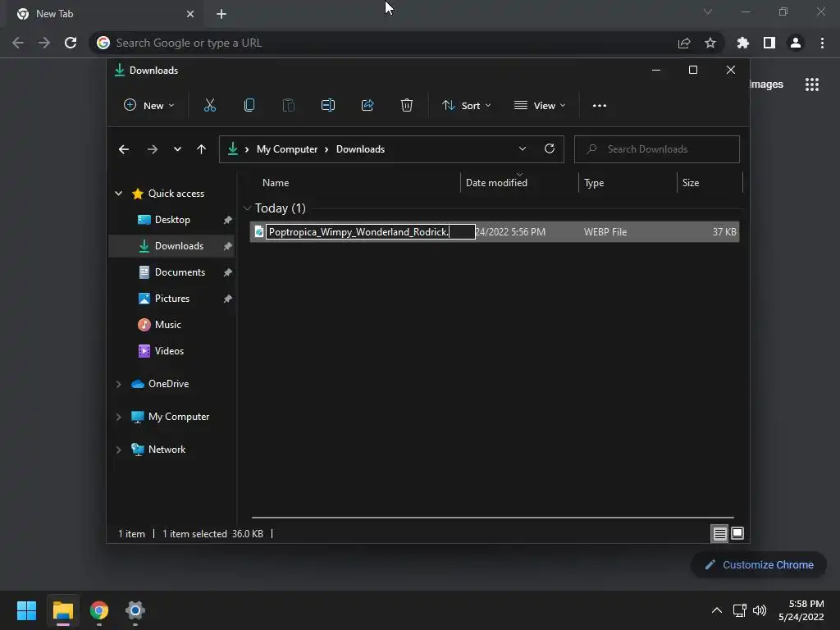This screenshot has height=630, width=840.
Task: Sort by Date modified column header
Action: (496, 183)
